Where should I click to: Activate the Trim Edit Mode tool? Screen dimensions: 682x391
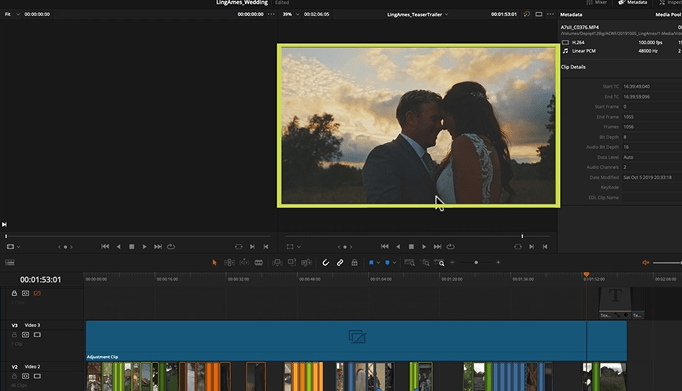[229, 263]
